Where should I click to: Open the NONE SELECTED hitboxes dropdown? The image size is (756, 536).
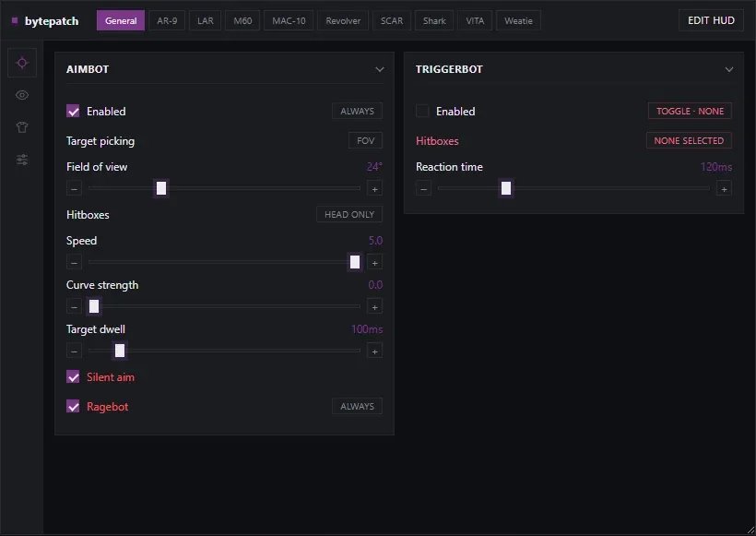point(689,140)
